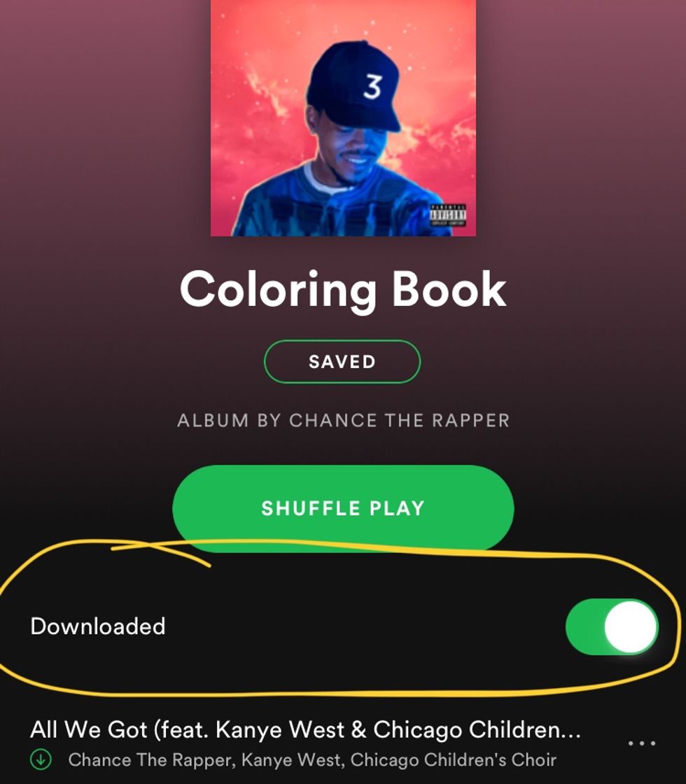This screenshot has width=686, height=784.
Task: Open the Album by Chance The Rapper link
Action: point(344,421)
